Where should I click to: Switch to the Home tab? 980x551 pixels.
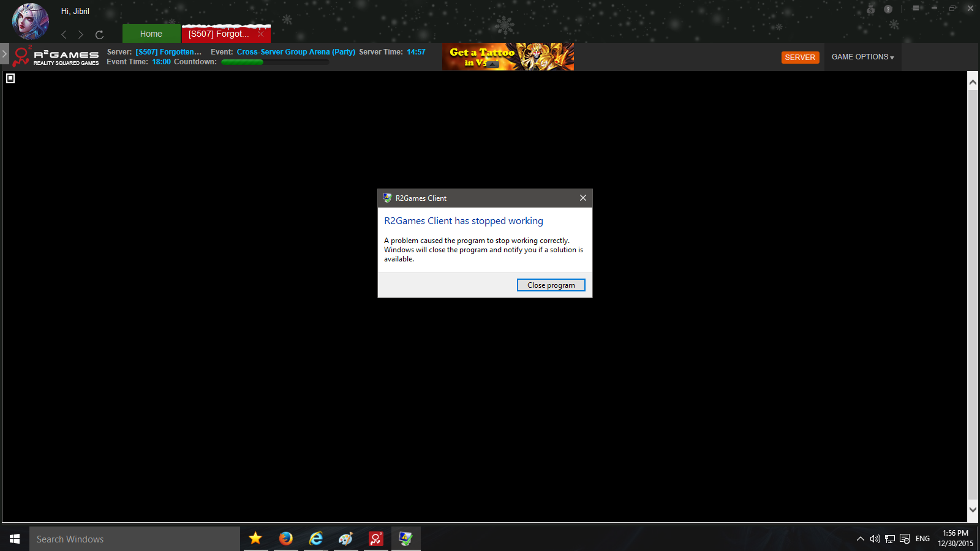point(151,34)
